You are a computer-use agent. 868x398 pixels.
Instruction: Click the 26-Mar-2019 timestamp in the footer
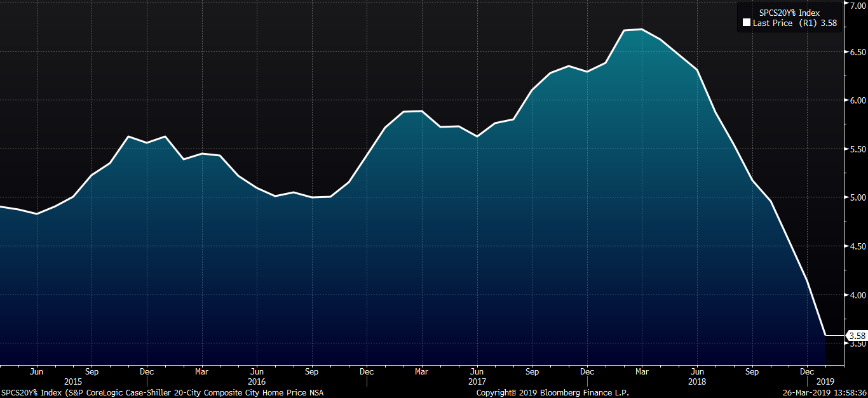[822, 393]
